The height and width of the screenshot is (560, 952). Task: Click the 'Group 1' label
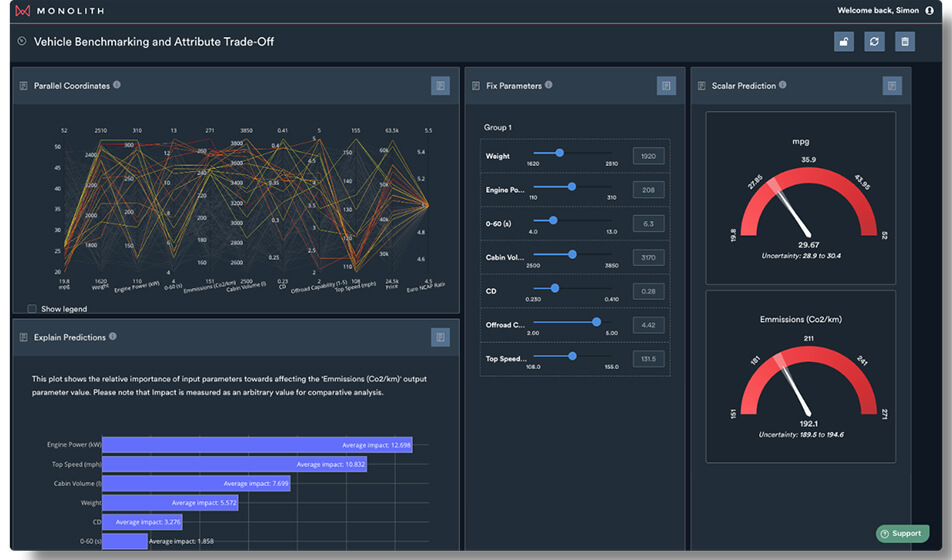click(497, 128)
